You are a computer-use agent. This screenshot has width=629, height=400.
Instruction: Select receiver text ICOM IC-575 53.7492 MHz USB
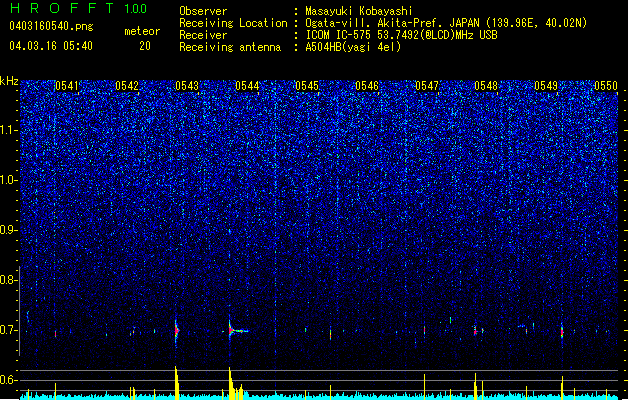[x=402, y=35]
